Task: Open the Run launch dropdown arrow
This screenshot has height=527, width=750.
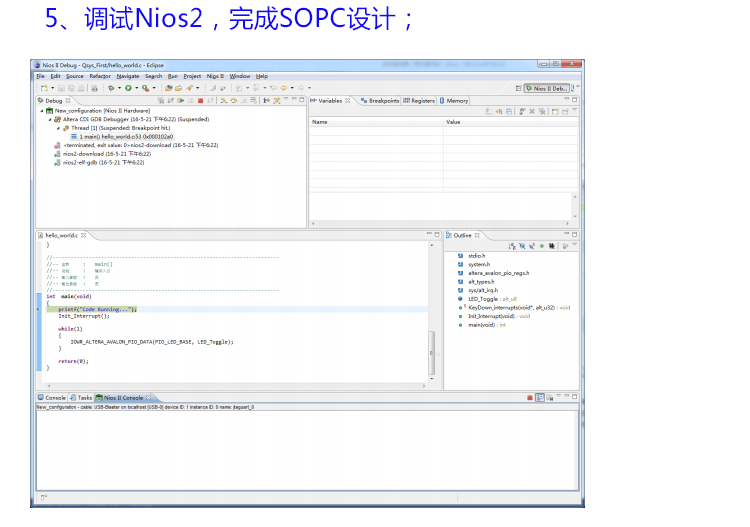Action: coord(136,88)
